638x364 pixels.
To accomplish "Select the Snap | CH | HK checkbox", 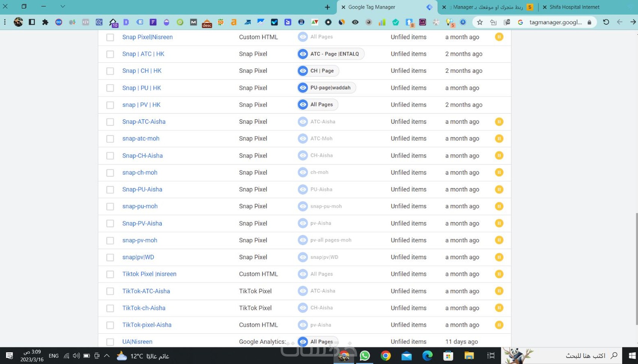I will coord(110,71).
